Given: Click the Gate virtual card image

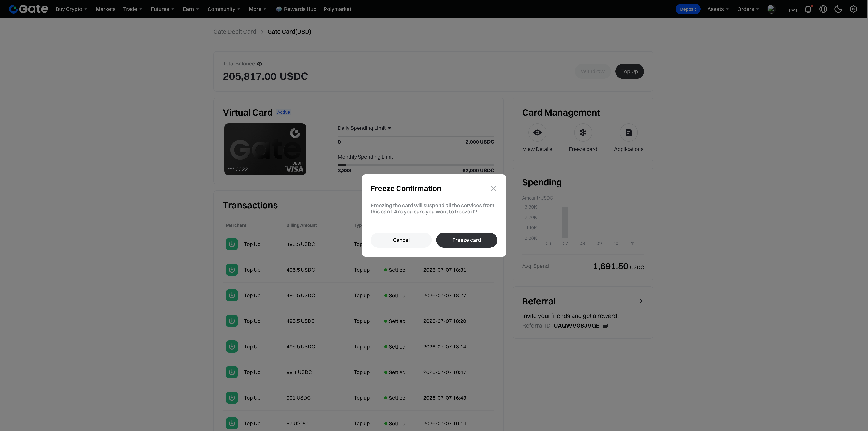Looking at the screenshot, I should click(265, 149).
